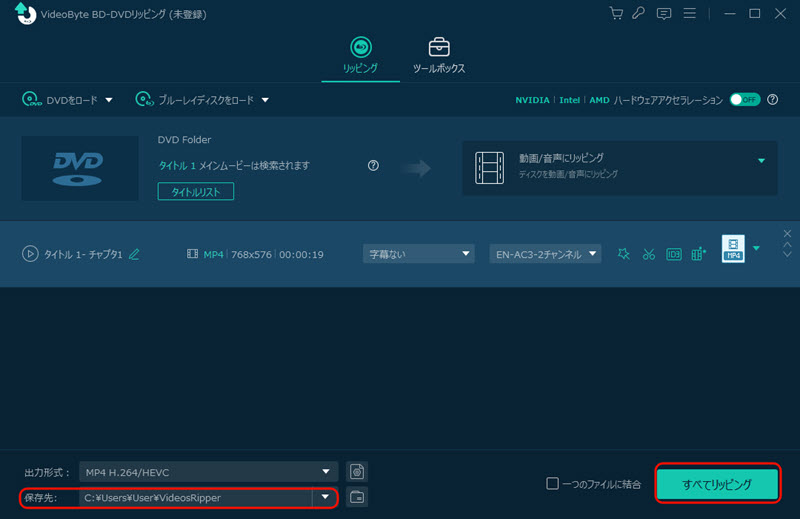The height and width of the screenshot is (519, 800).
Task: Select the リッピング tab
Action: point(360,56)
